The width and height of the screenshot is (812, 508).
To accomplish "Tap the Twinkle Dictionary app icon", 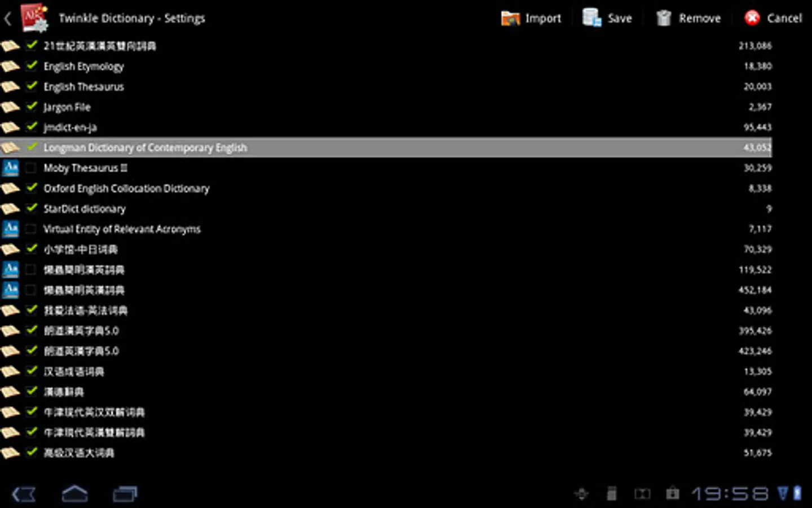I will click(34, 17).
